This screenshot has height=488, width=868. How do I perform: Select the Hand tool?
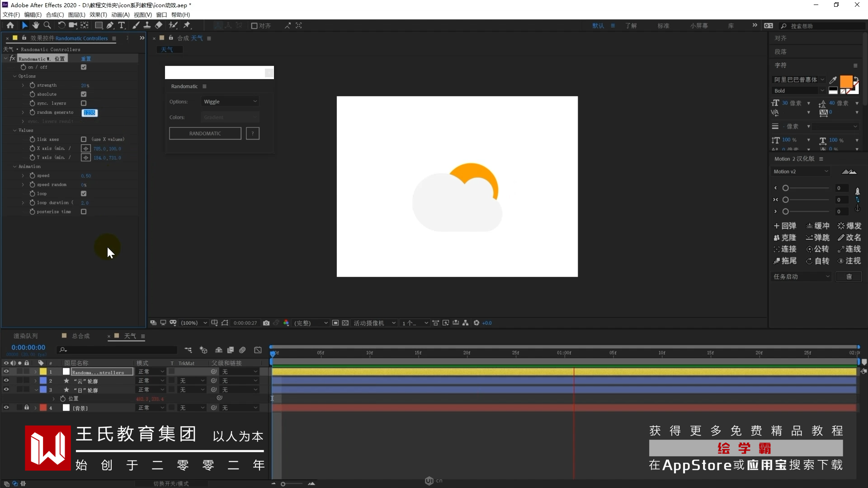click(x=36, y=25)
